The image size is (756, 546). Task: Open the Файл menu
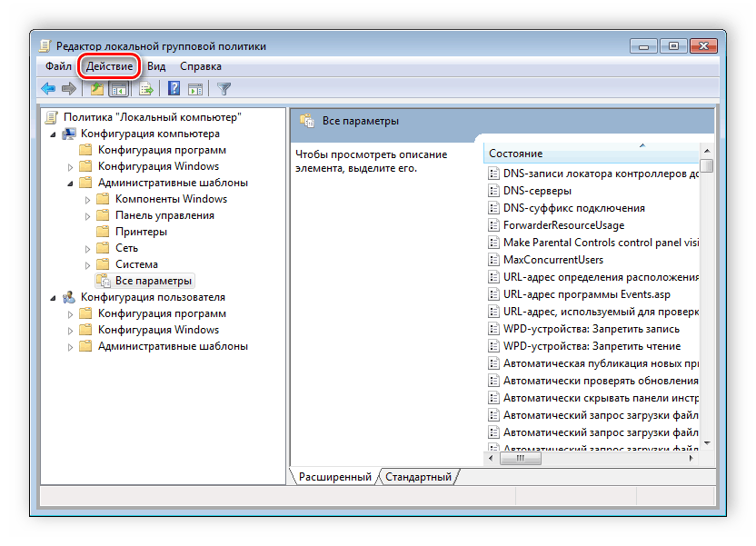58,66
